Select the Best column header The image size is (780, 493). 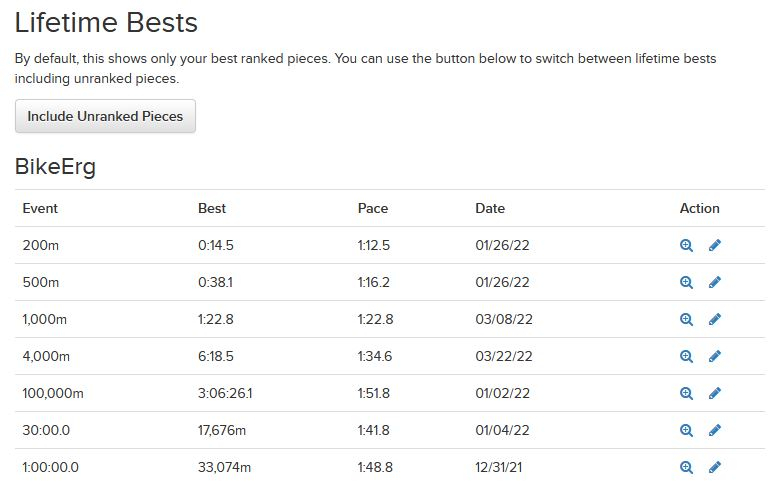pyautogui.click(x=212, y=208)
